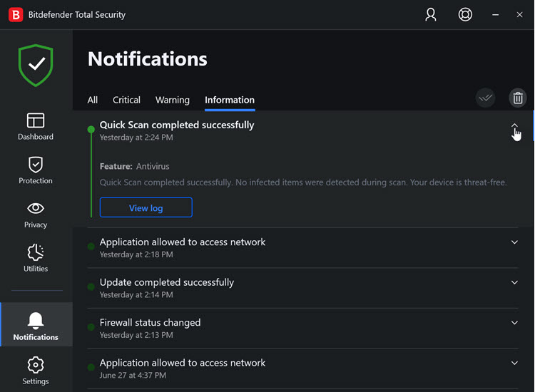Click the green shield status icon
The height and width of the screenshot is (392, 535).
tap(36, 66)
